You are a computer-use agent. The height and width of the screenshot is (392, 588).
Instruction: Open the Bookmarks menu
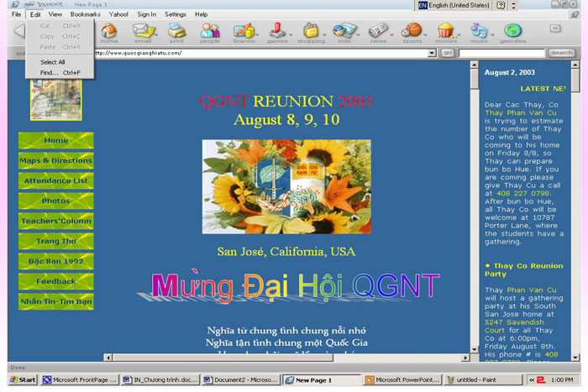(x=85, y=14)
